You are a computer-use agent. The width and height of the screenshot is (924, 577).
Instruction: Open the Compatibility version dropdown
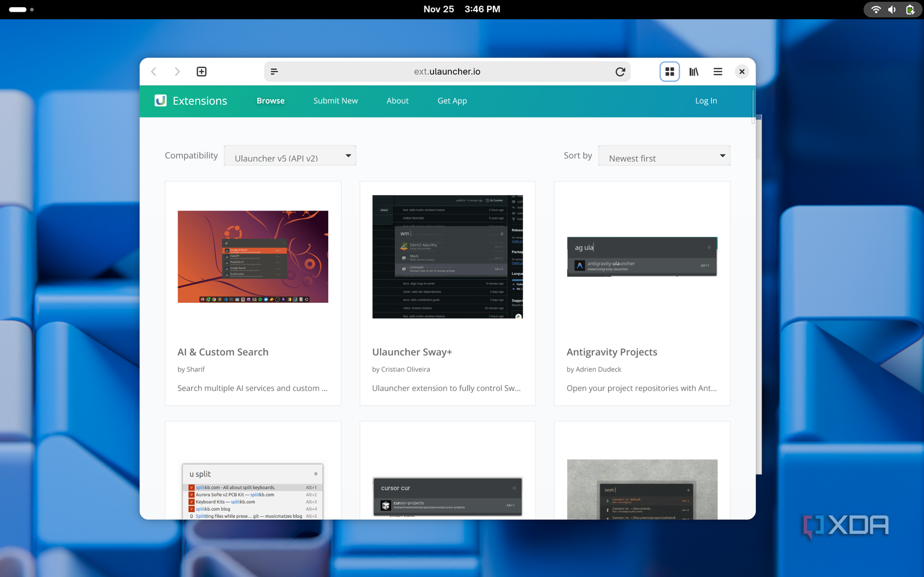point(290,156)
